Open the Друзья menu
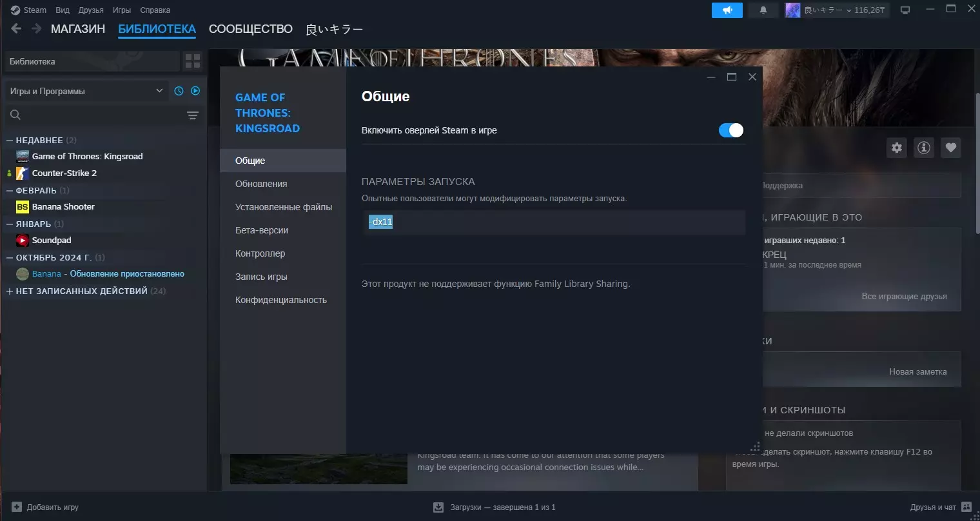This screenshot has width=980, height=521. pos(91,10)
